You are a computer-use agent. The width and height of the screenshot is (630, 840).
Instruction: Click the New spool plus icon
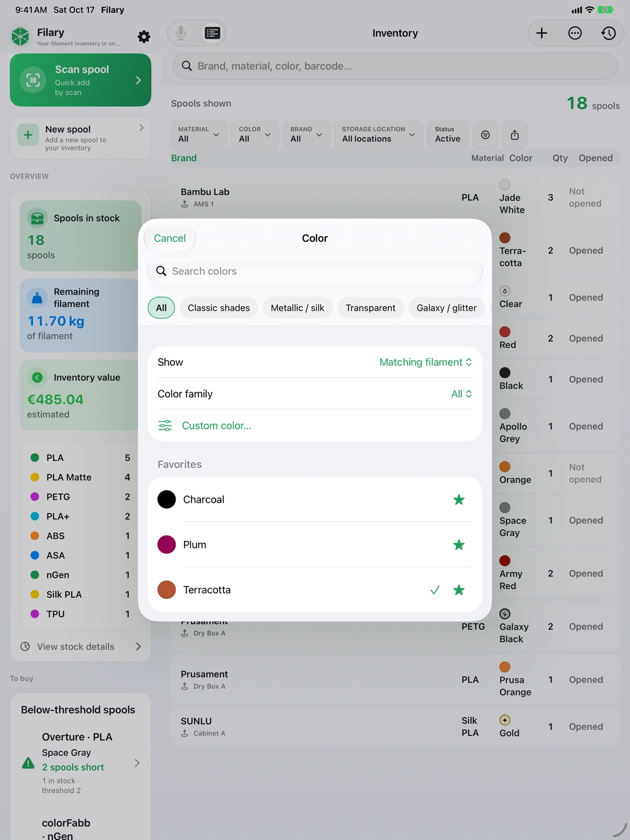click(x=28, y=135)
